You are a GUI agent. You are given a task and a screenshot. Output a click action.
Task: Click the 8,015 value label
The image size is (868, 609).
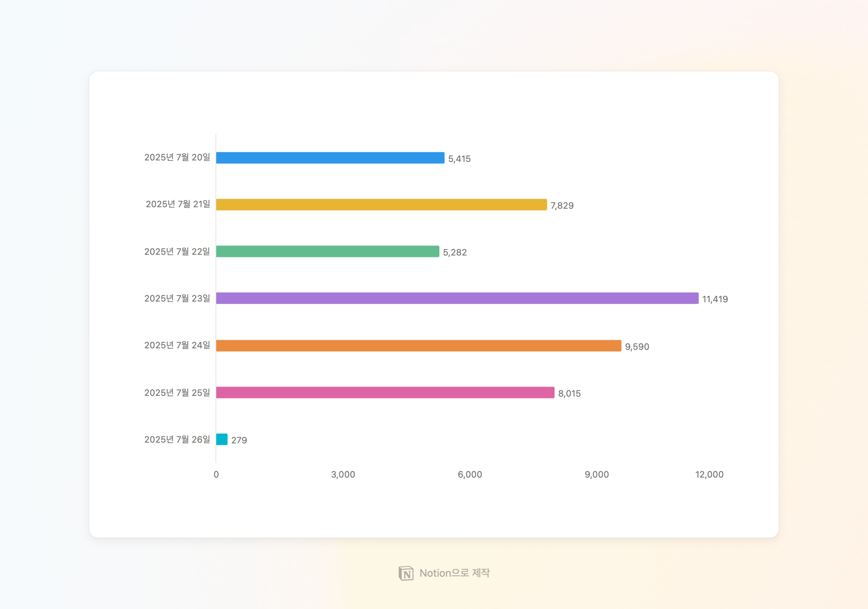[x=569, y=394]
